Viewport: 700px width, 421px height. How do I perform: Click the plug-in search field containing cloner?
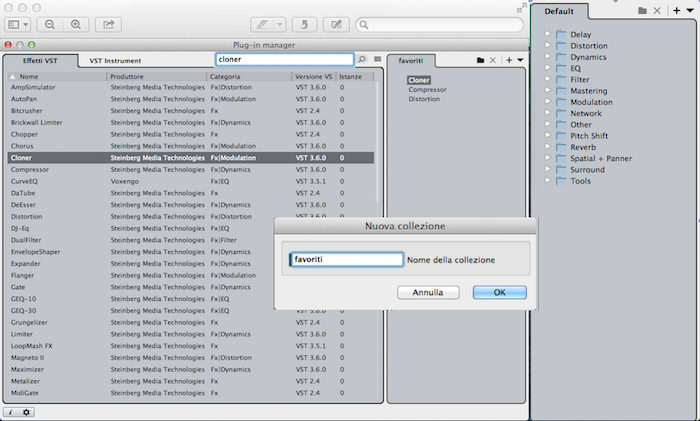285,59
